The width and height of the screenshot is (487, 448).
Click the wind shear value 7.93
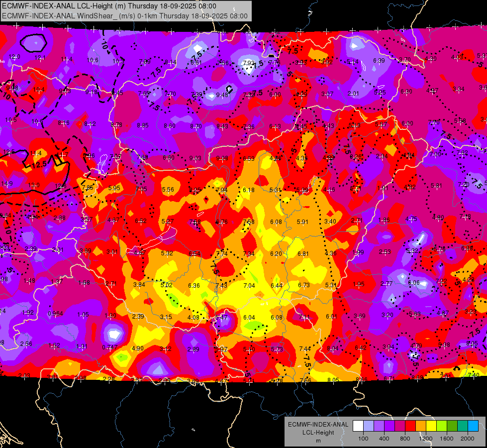248,63
